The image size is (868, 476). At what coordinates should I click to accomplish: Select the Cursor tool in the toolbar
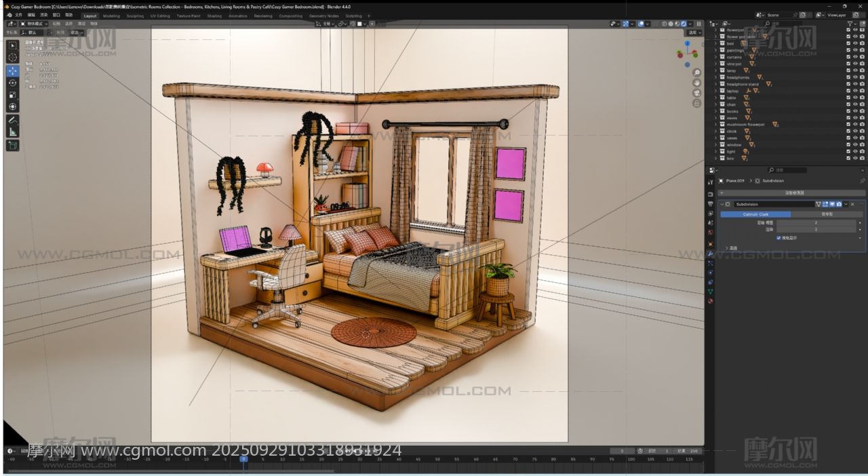[x=13, y=58]
